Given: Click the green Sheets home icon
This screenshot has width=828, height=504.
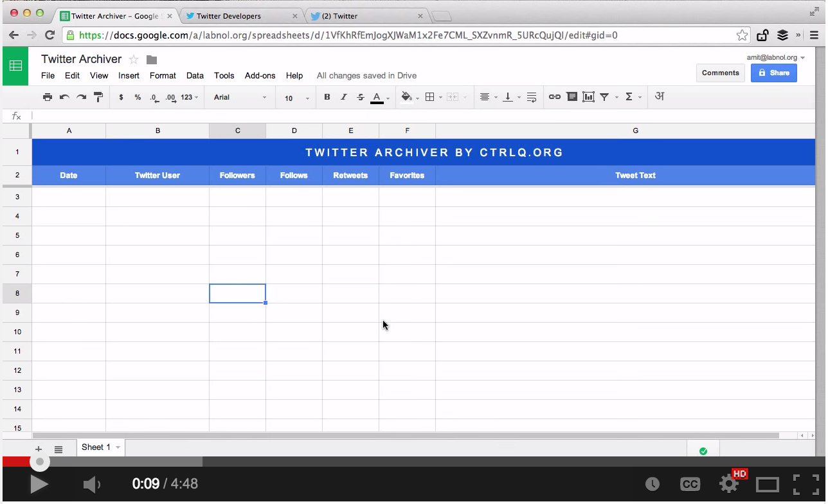Looking at the screenshot, I should click(x=15, y=66).
